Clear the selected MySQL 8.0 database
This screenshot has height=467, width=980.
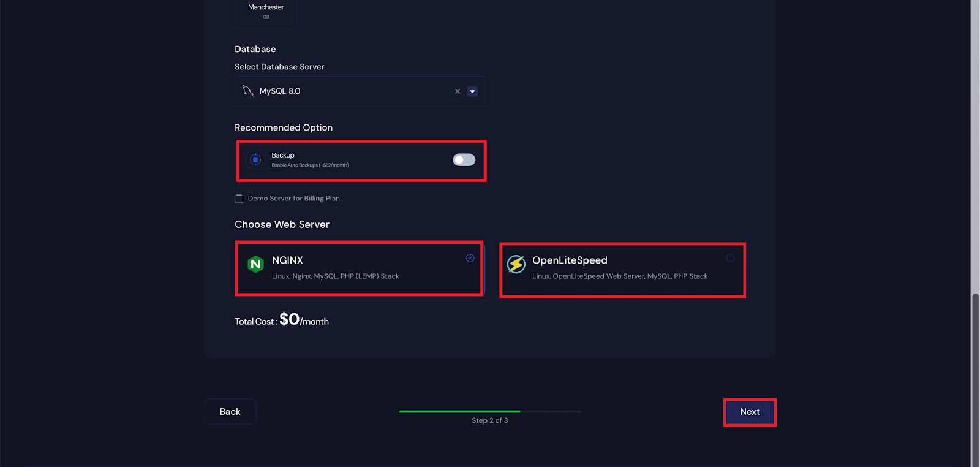point(458,91)
